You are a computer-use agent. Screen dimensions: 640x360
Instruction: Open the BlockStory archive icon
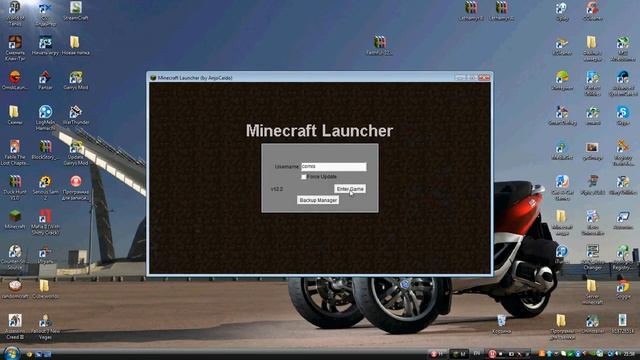click(45, 150)
